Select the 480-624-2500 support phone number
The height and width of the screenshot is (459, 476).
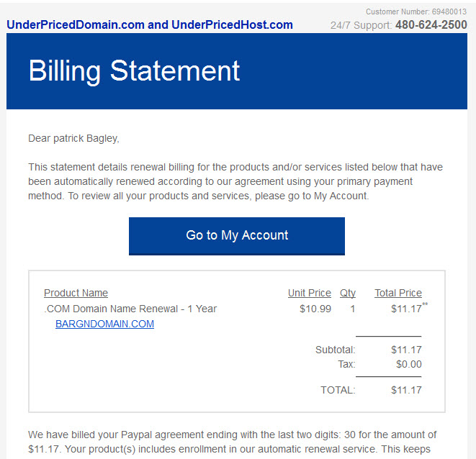pyautogui.click(x=431, y=25)
